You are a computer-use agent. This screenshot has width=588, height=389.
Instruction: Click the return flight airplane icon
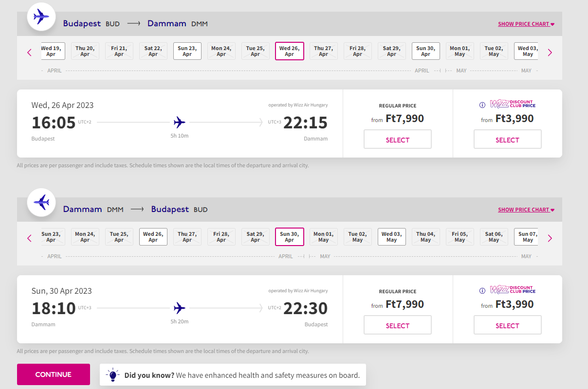[x=41, y=202]
